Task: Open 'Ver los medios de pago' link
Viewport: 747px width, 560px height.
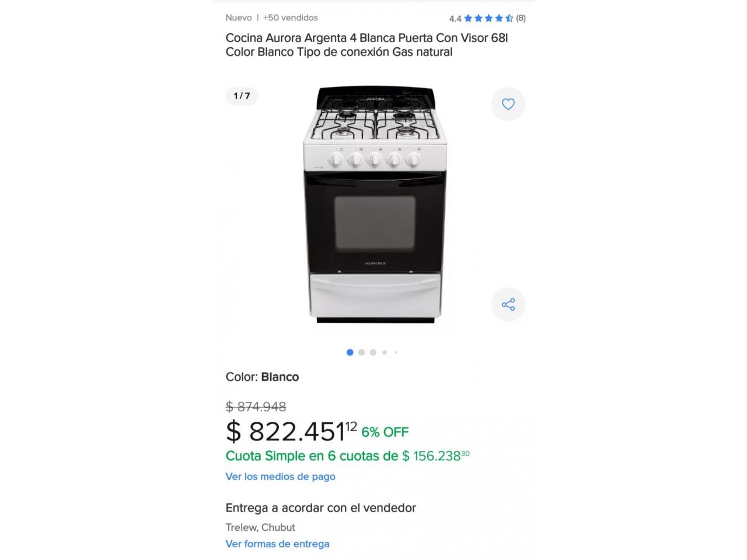Action: pyautogui.click(x=281, y=477)
